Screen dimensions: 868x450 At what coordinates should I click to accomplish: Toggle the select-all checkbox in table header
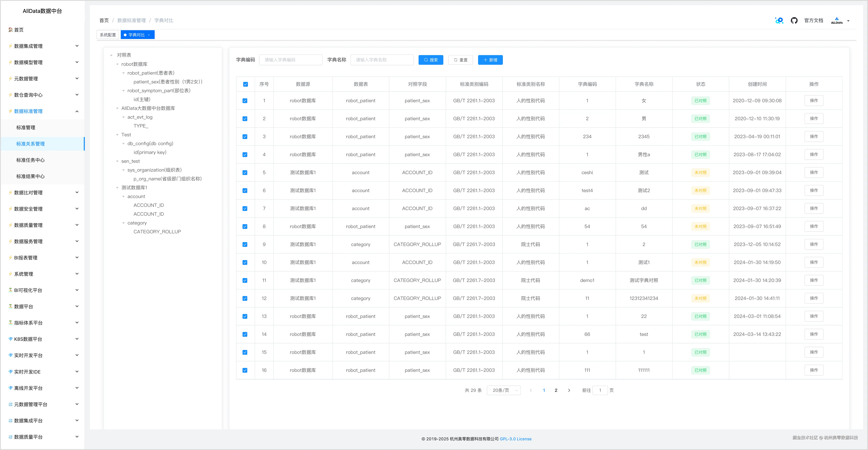tap(245, 84)
